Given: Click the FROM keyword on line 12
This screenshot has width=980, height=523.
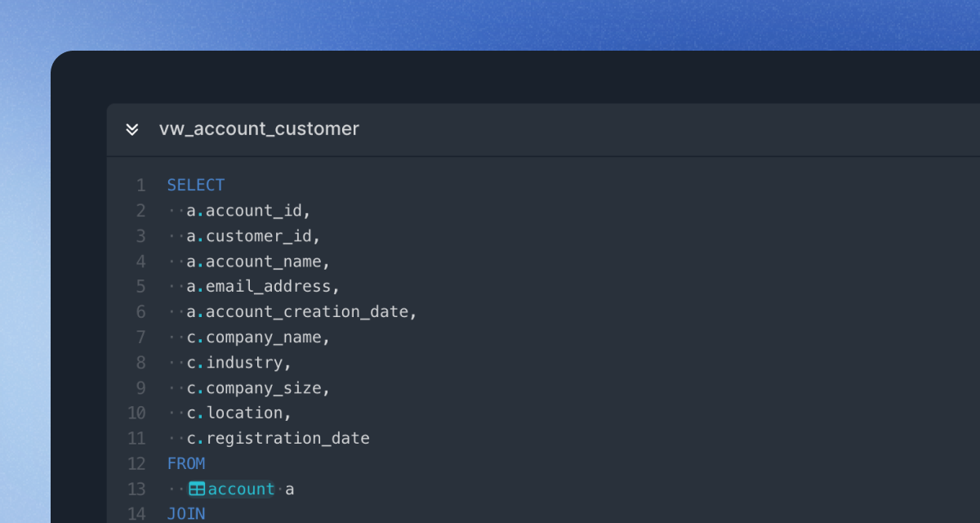Looking at the screenshot, I should [186, 463].
